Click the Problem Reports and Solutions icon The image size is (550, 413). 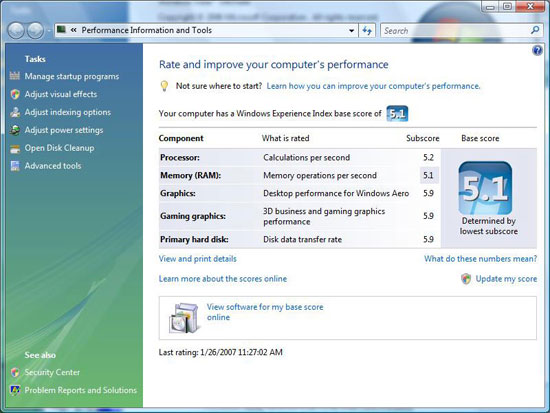pos(15,390)
